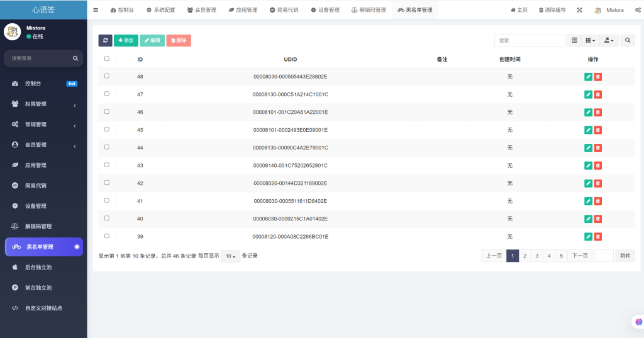The width and height of the screenshot is (644, 338).
Task: Expand the 权限管理 sidebar menu
Action: pos(43,104)
